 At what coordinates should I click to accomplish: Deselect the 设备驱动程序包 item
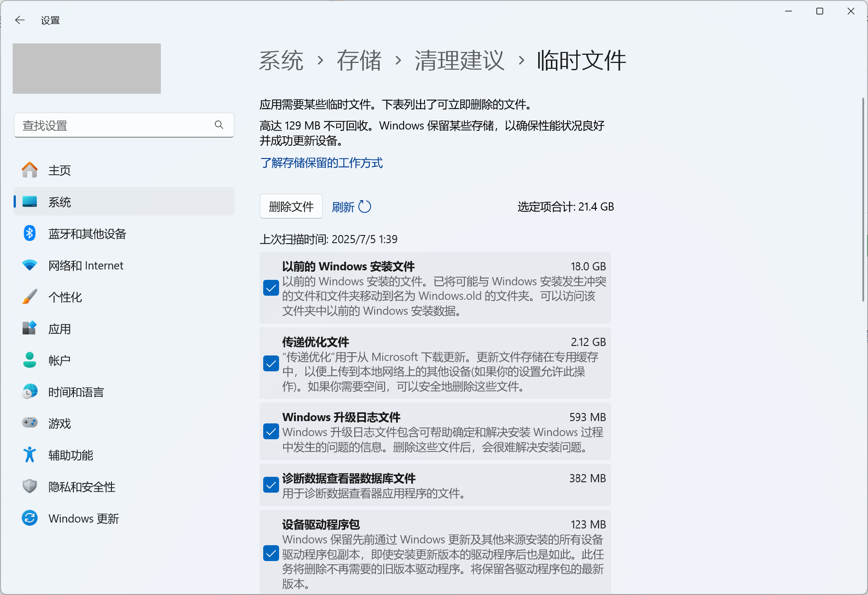tap(271, 553)
